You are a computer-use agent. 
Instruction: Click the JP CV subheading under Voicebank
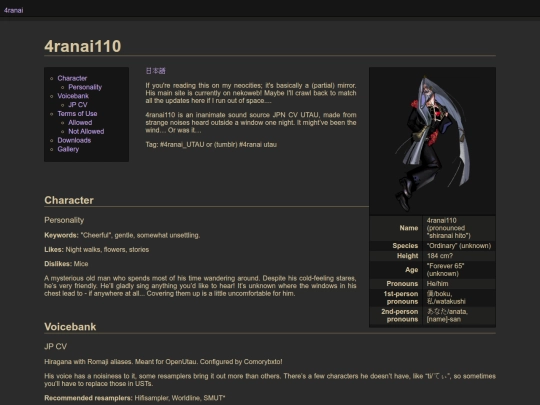pyautogui.click(x=55, y=346)
